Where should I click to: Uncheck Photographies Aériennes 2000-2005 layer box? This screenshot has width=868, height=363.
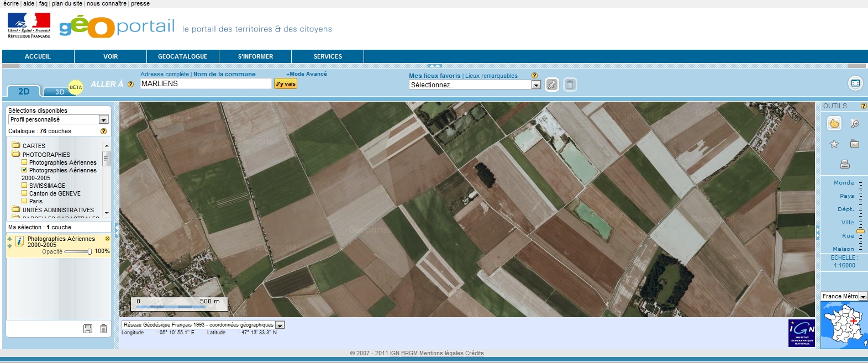24,170
